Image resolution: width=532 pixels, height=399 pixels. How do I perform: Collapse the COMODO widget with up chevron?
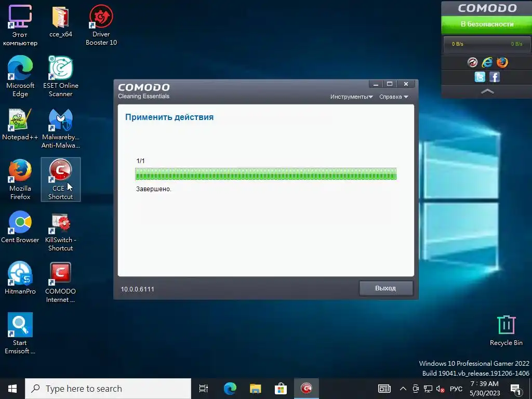[x=487, y=91]
